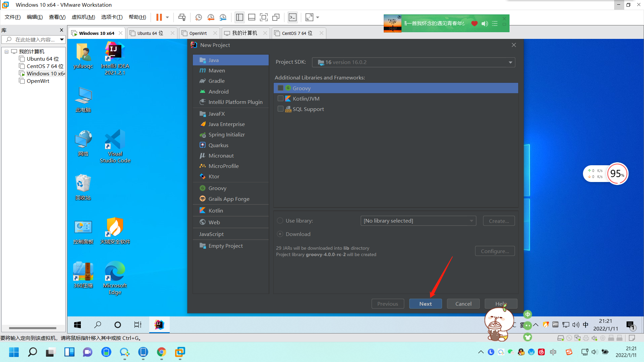Image resolution: width=644 pixels, height=362 pixels.
Task: Open Chrome from host taskbar
Action: point(161,352)
